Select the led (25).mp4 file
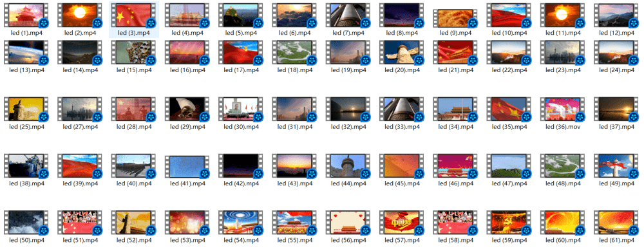 pos(26,109)
